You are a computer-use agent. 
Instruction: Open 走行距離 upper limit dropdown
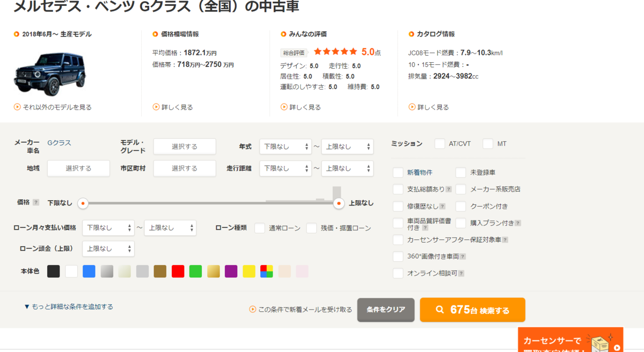347,168
